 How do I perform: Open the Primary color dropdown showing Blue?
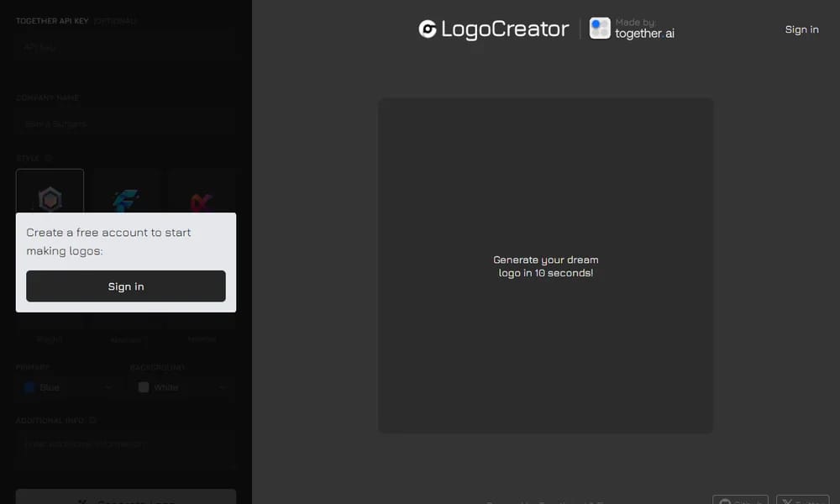click(68, 387)
